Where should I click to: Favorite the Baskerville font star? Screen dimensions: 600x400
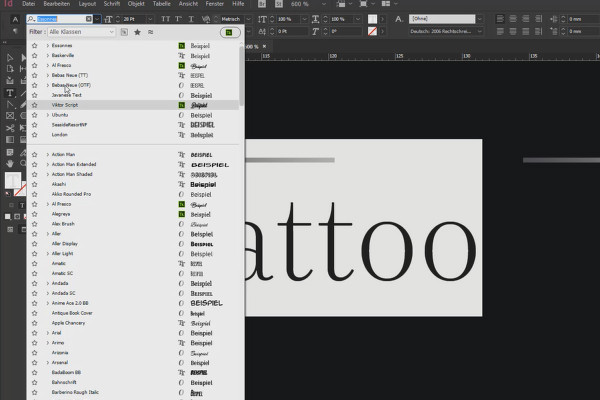[x=34, y=56]
